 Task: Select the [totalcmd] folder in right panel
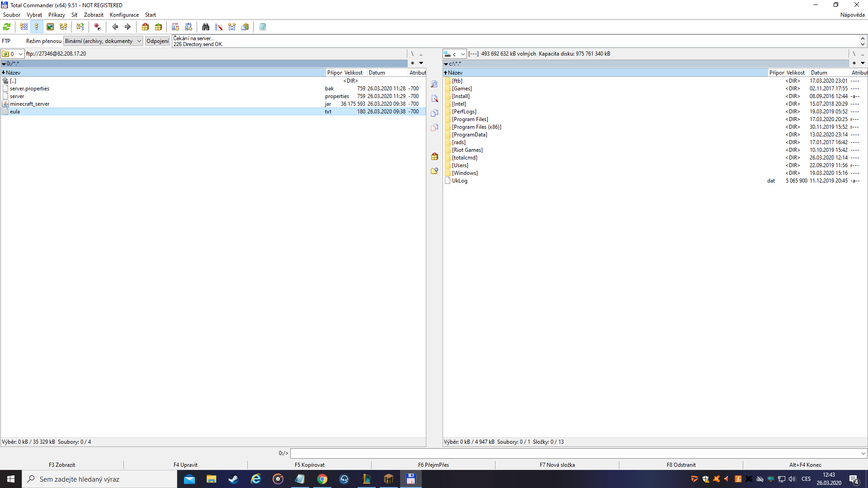[x=655, y=158]
